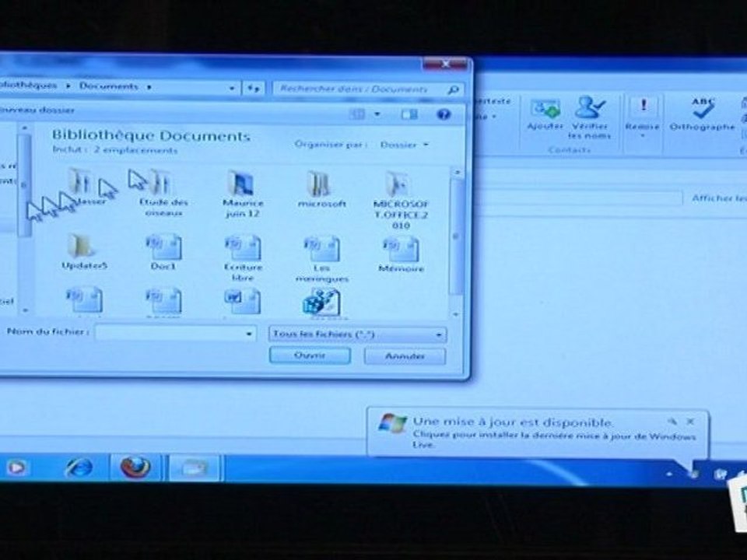Open Windows Media Player from taskbar
747x560 pixels.
tap(16, 467)
